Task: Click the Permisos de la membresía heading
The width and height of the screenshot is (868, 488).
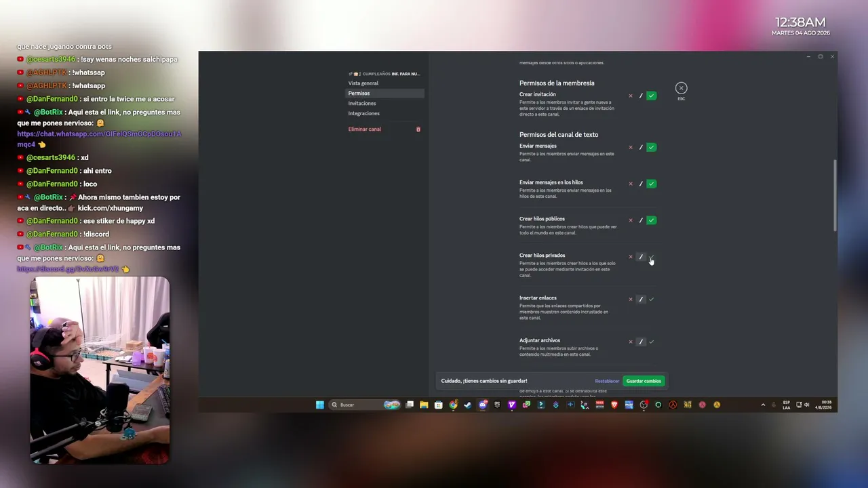Action: pyautogui.click(x=557, y=83)
